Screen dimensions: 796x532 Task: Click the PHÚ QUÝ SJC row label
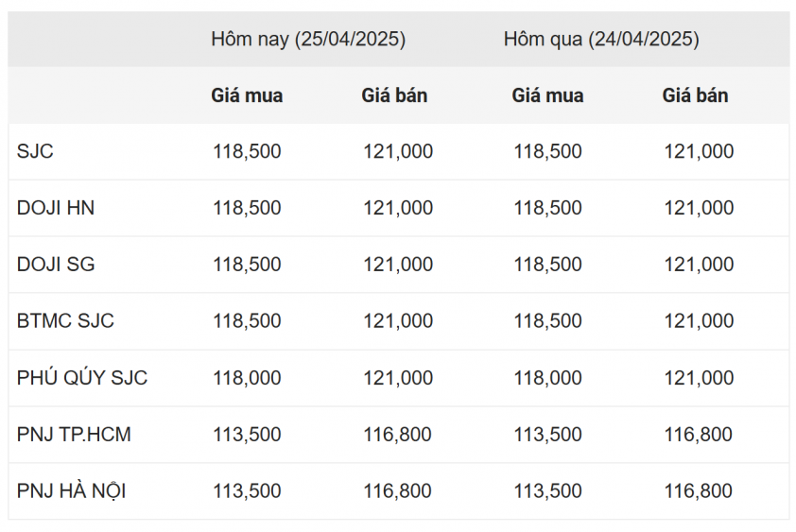(x=82, y=378)
